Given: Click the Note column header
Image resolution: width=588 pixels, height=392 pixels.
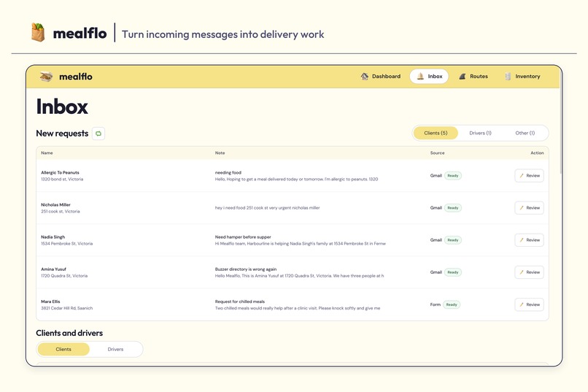Looking at the screenshot, I should tap(220, 153).
